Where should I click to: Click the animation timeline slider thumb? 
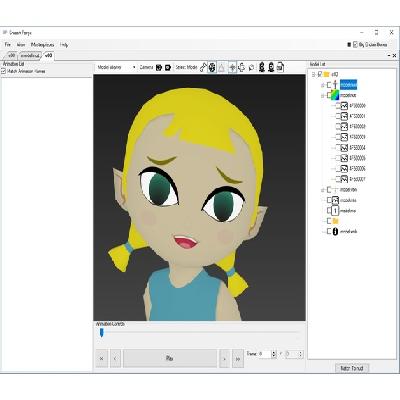click(x=102, y=332)
